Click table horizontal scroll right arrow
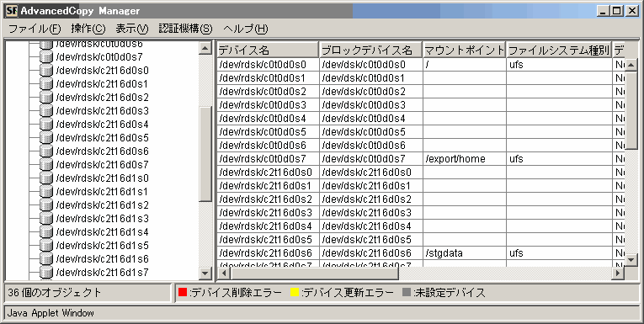Screen dimensions: 644x324 [618, 273]
